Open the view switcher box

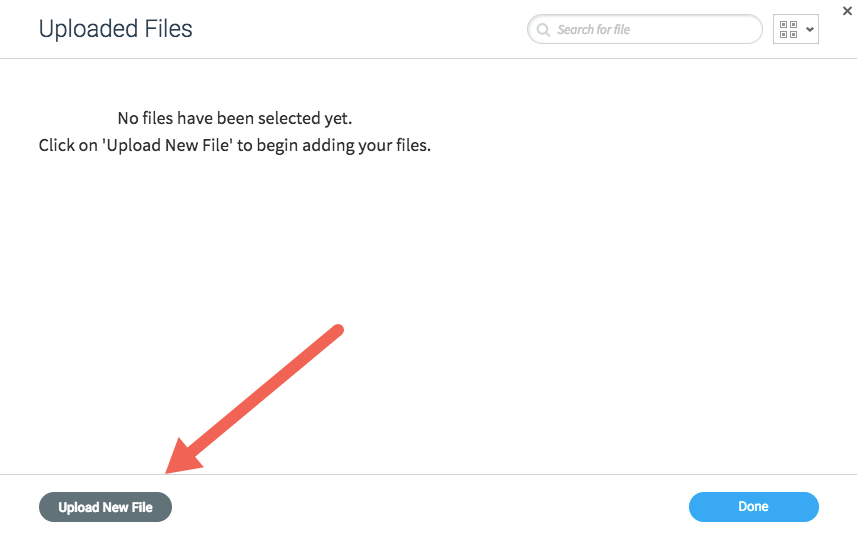pos(796,30)
